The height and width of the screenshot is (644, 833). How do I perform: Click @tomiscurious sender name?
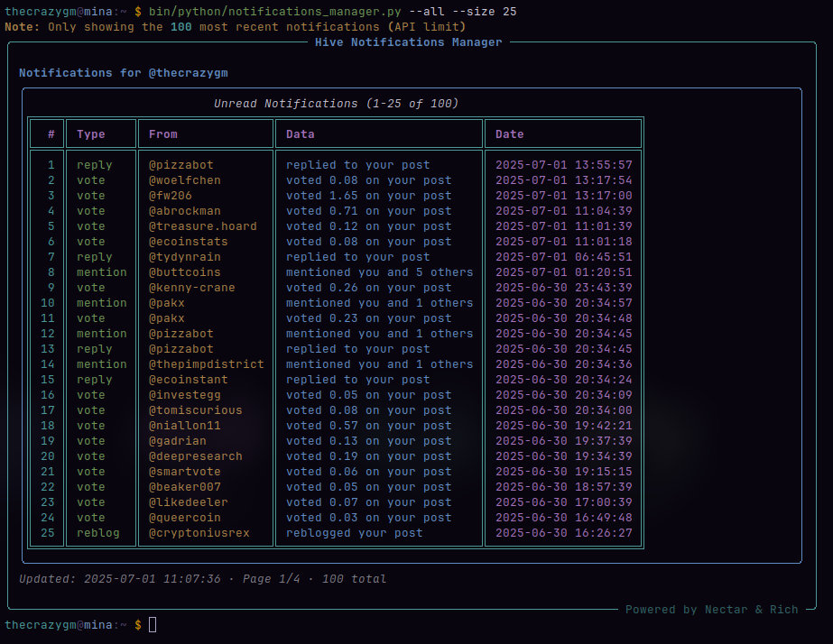coord(196,410)
